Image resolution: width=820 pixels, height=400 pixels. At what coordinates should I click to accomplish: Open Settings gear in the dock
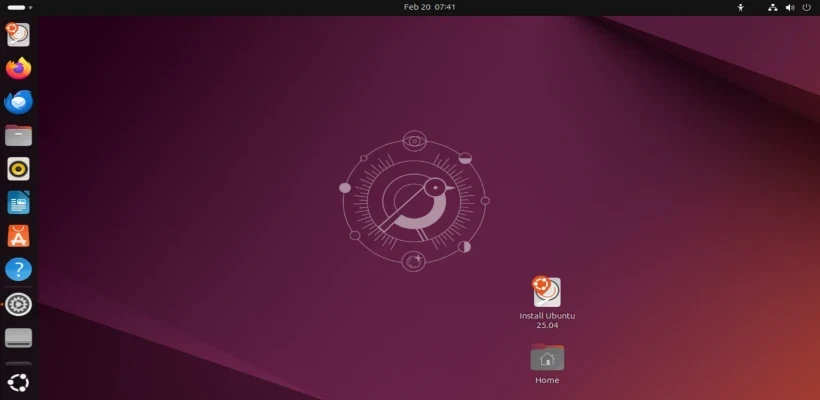(x=18, y=304)
